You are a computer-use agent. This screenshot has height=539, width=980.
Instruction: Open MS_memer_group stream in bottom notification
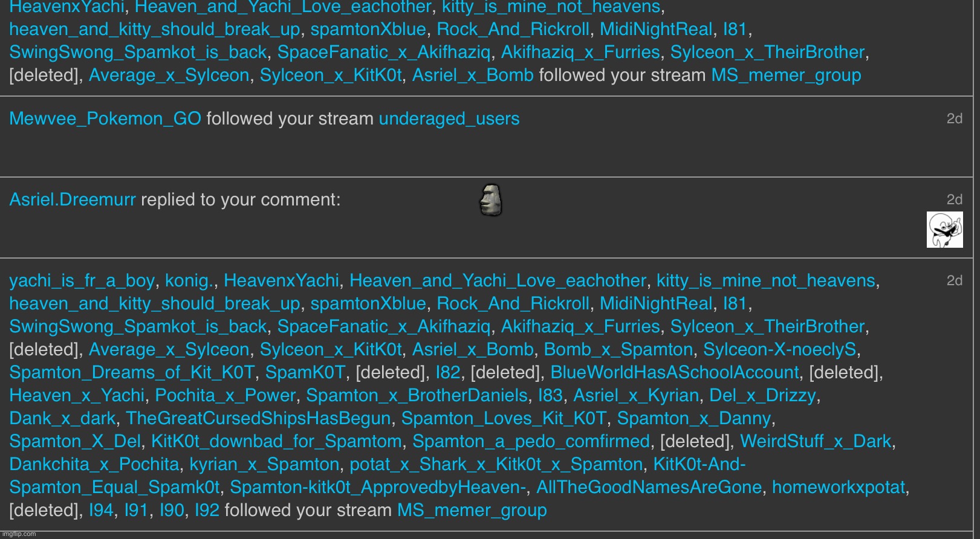[x=472, y=510]
